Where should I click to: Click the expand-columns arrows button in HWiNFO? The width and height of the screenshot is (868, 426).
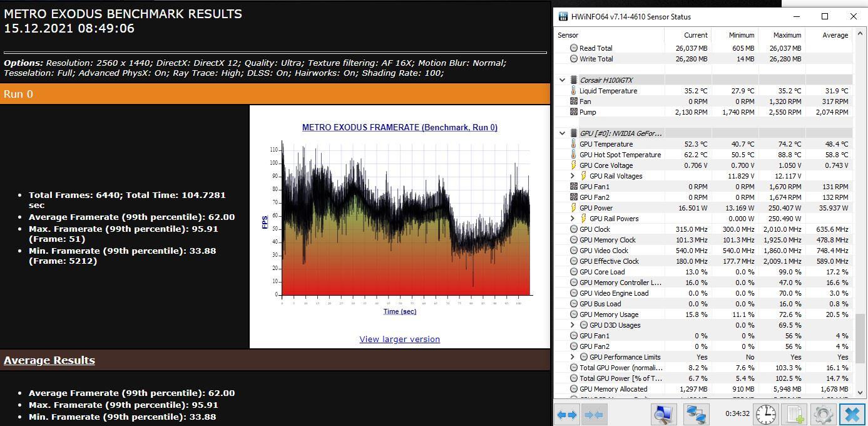tap(567, 414)
